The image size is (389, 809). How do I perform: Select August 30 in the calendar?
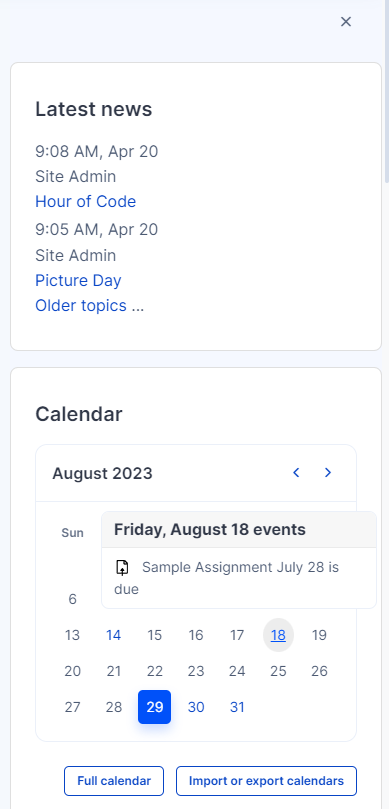point(196,707)
